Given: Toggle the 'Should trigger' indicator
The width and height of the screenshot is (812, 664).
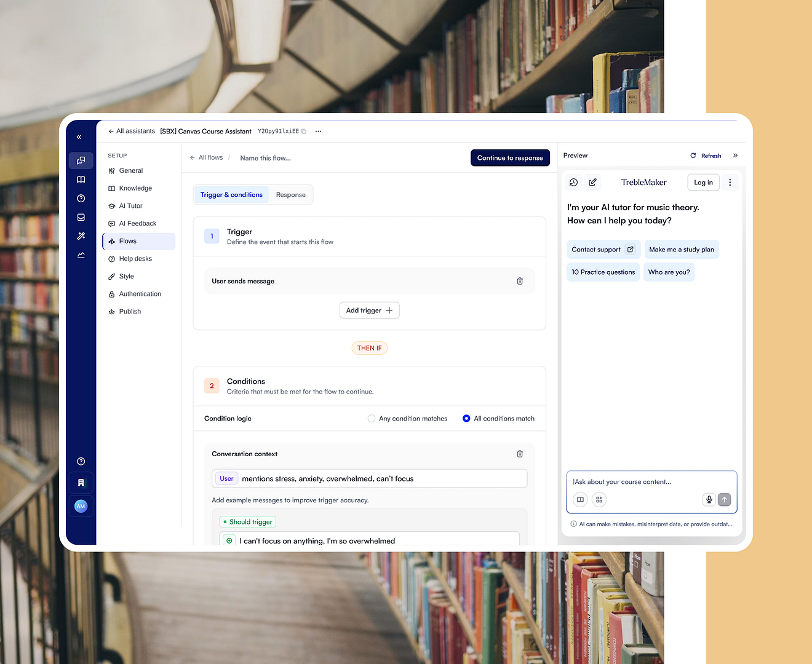Looking at the screenshot, I should pos(247,521).
